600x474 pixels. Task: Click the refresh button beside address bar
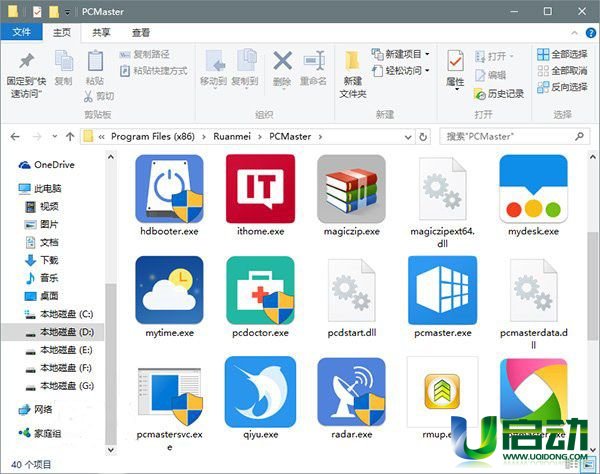tap(423, 137)
